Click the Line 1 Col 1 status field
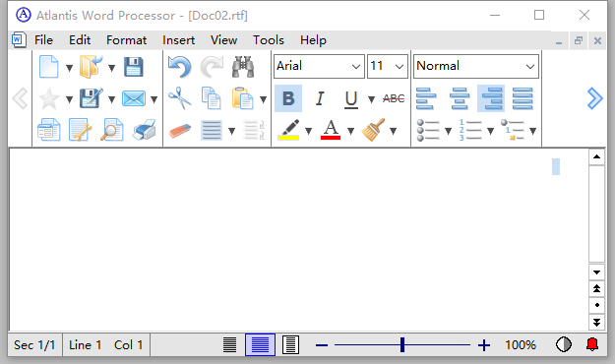The height and width of the screenshot is (364, 615). click(106, 345)
